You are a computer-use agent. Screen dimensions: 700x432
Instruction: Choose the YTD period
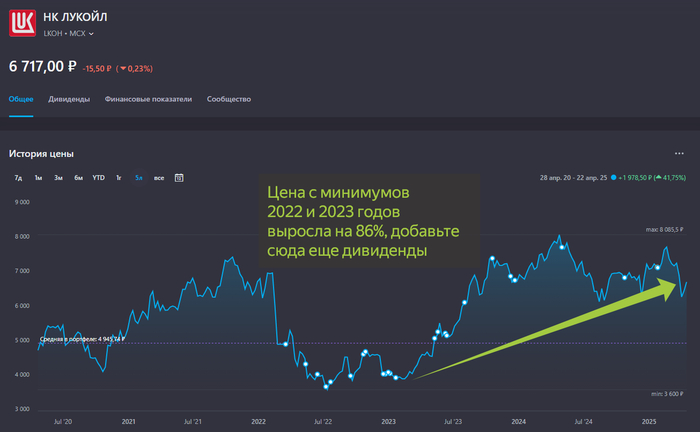click(98, 177)
